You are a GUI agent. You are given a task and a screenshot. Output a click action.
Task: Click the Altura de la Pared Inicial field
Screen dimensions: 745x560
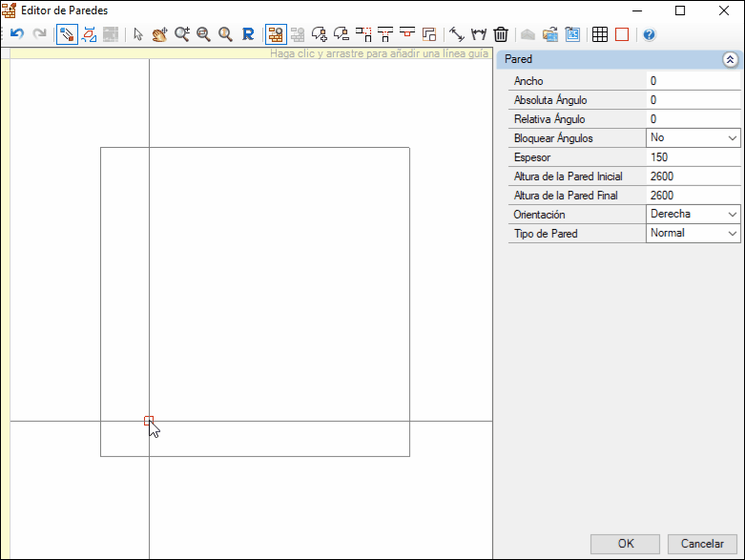[693, 176]
